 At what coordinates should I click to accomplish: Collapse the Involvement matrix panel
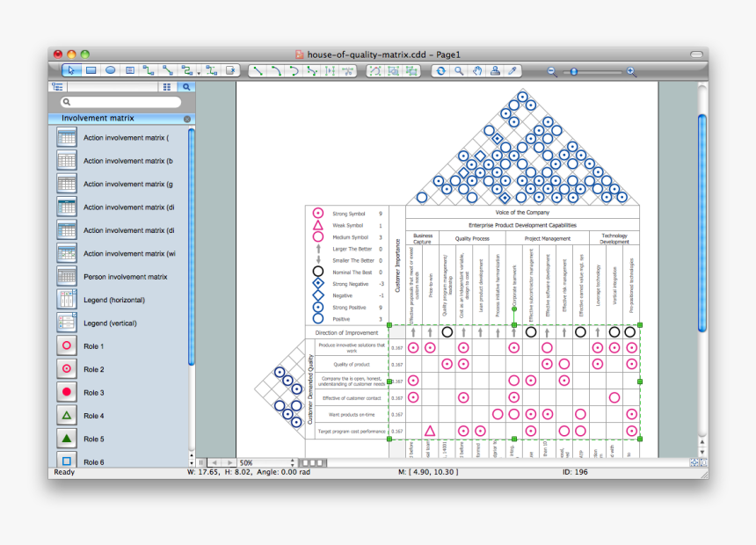click(x=187, y=119)
